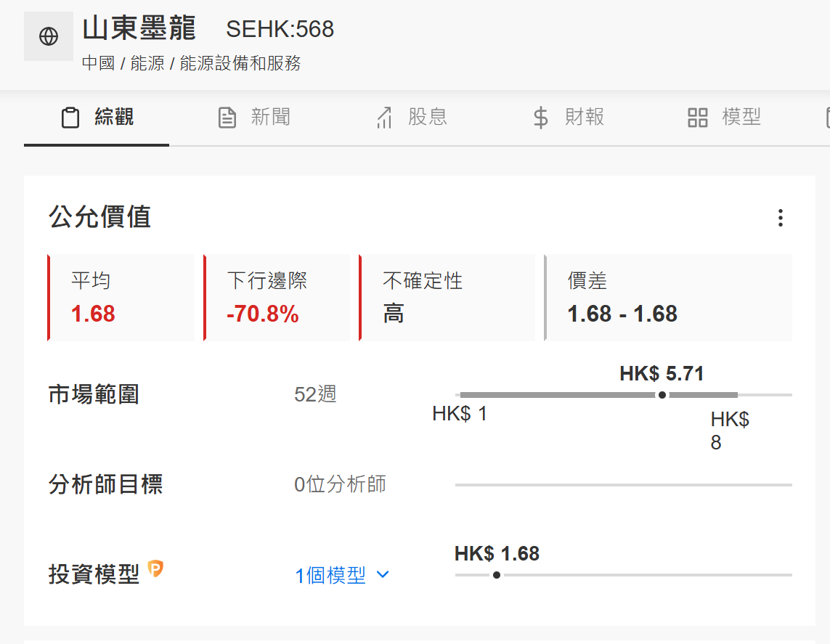Image resolution: width=830 pixels, height=644 pixels.
Task: Click the 分析師目標 label
Action: (x=105, y=485)
